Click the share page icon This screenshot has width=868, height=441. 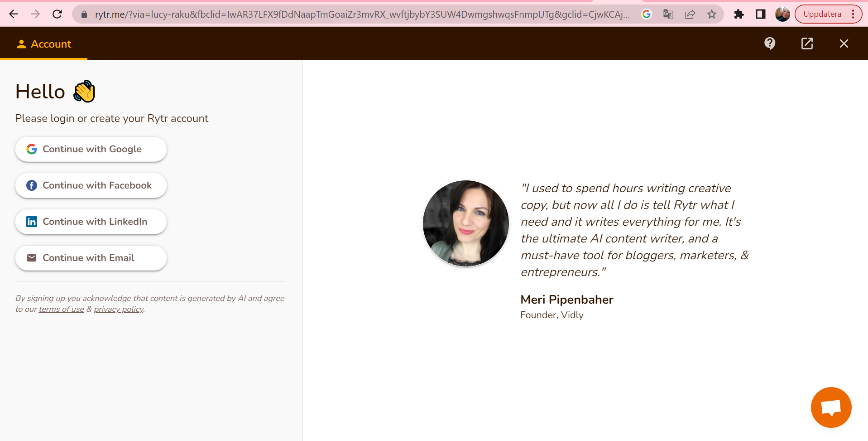[x=690, y=15]
